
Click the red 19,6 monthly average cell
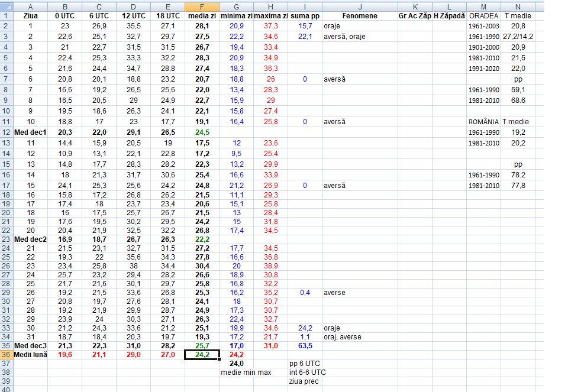pos(65,355)
